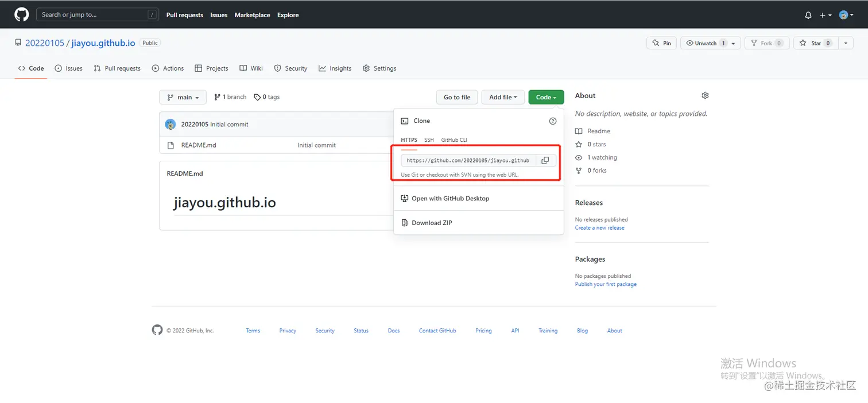Image resolution: width=868 pixels, height=403 pixels.
Task: Open the 0 stars link
Action: [591, 145]
